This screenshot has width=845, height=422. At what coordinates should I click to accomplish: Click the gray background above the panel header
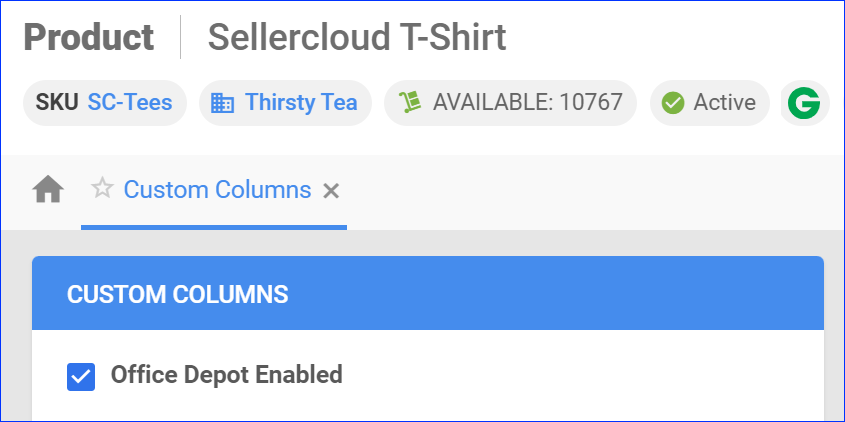427,243
